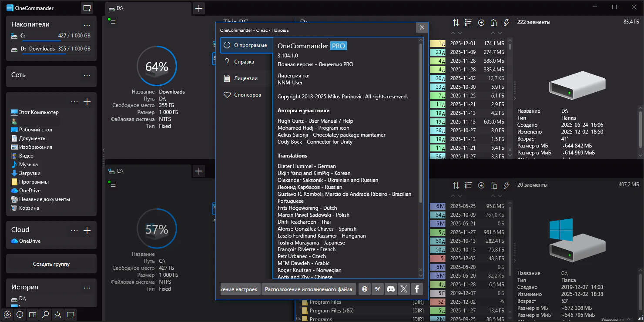The width and height of the screenshot is (644, 322).
Task: Open the hamburger menu of the D:\ pane
Action: pos(113,22)
